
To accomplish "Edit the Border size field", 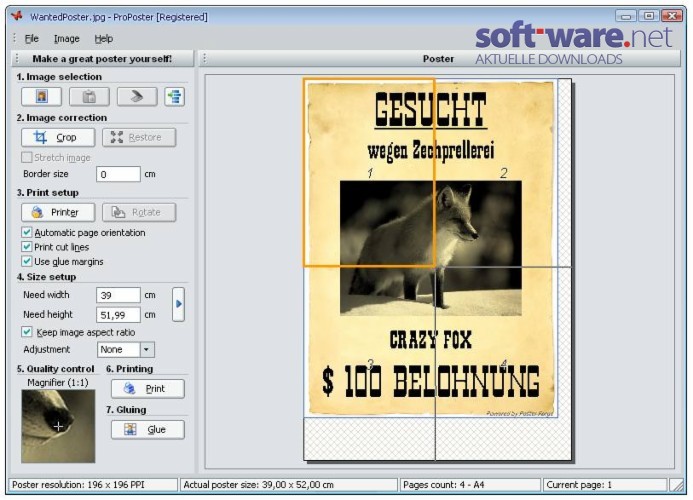I will [x=118, y=174].
